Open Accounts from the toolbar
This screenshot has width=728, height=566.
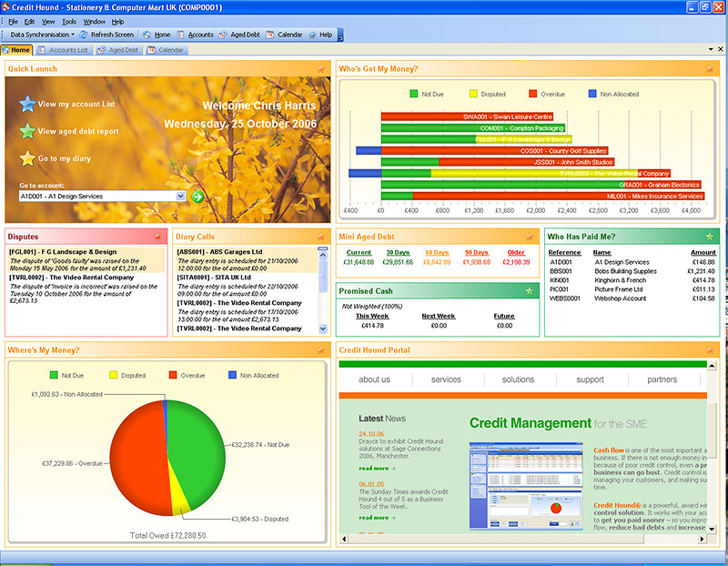[x=195, y=35]
